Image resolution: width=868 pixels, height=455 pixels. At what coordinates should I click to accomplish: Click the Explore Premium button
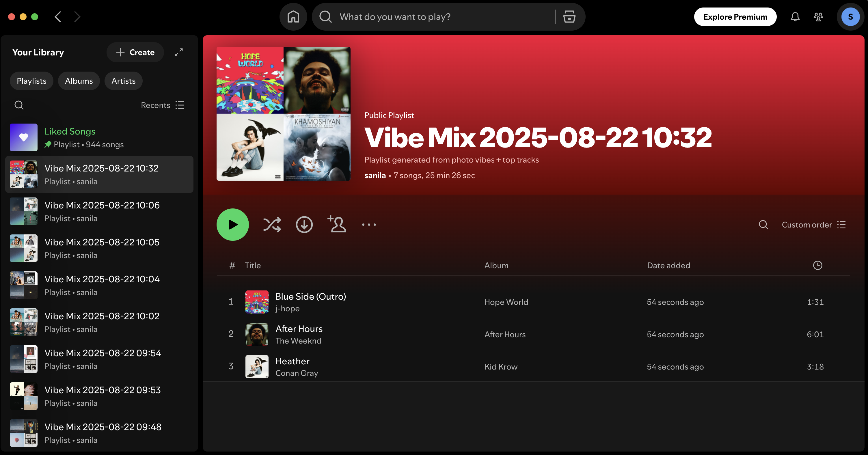click(x=735, y=16)
